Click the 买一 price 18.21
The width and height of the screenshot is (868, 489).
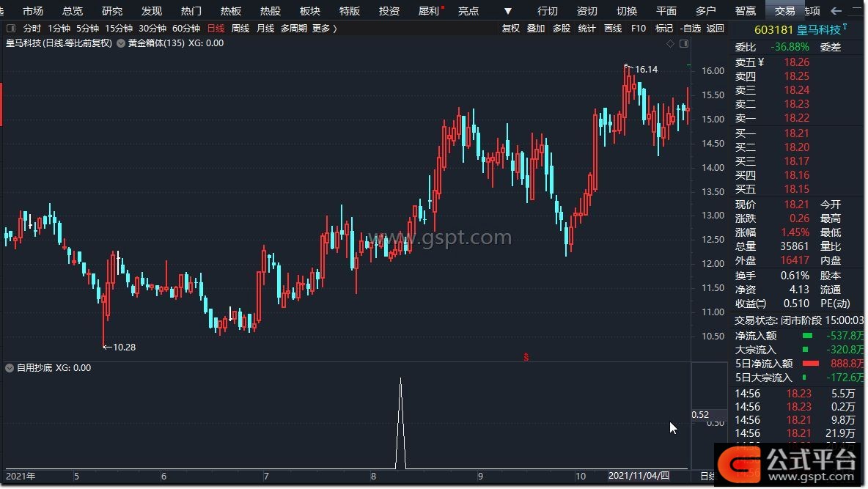click(x=796, y=133)
